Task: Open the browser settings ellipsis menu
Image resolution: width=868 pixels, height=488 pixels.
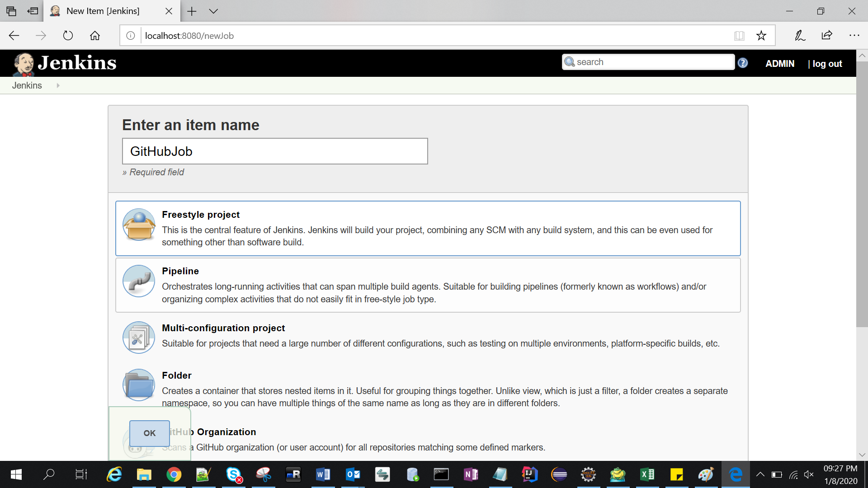Action: pyautogui.click(x=854, y=36)
